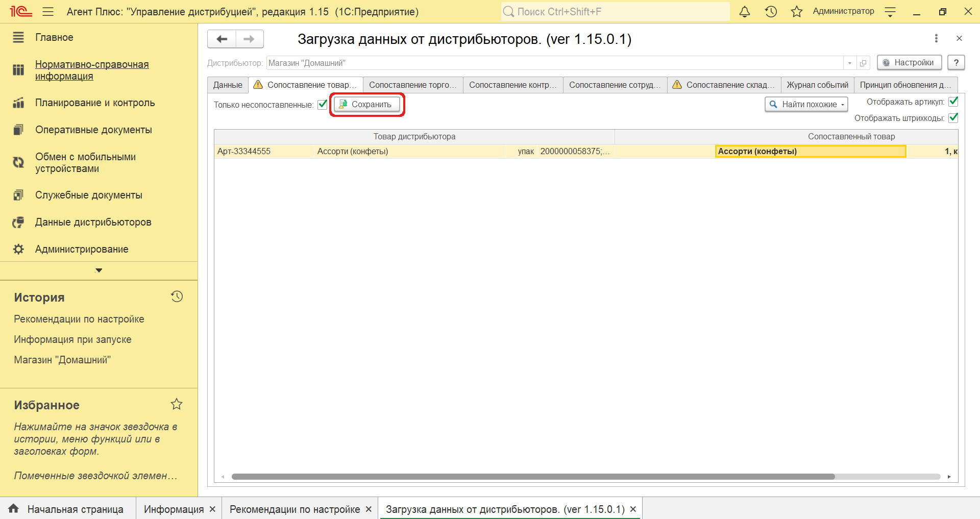Open help with the question mark button
This screenshot has width=980, height=519.
[x=956, y=62]
